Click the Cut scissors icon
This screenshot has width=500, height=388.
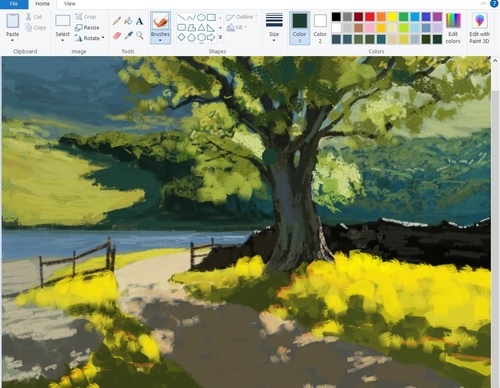[29, 16]
